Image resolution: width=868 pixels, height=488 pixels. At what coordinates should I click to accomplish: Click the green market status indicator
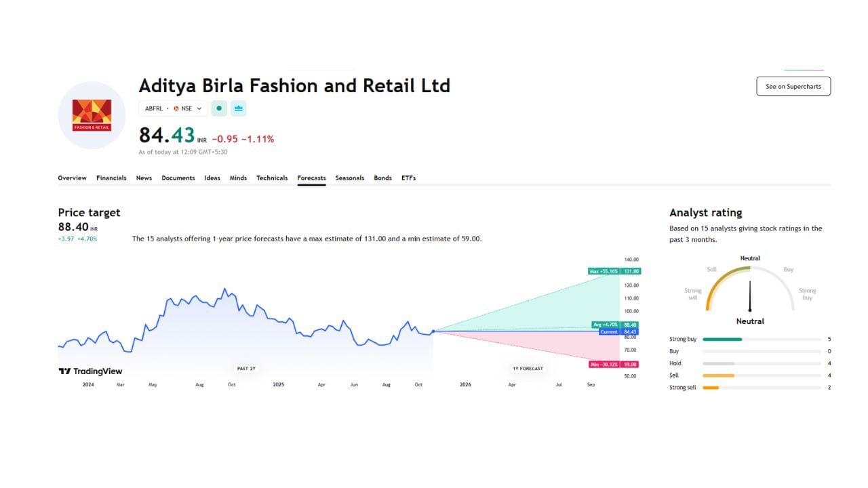[x=218, y=108]
